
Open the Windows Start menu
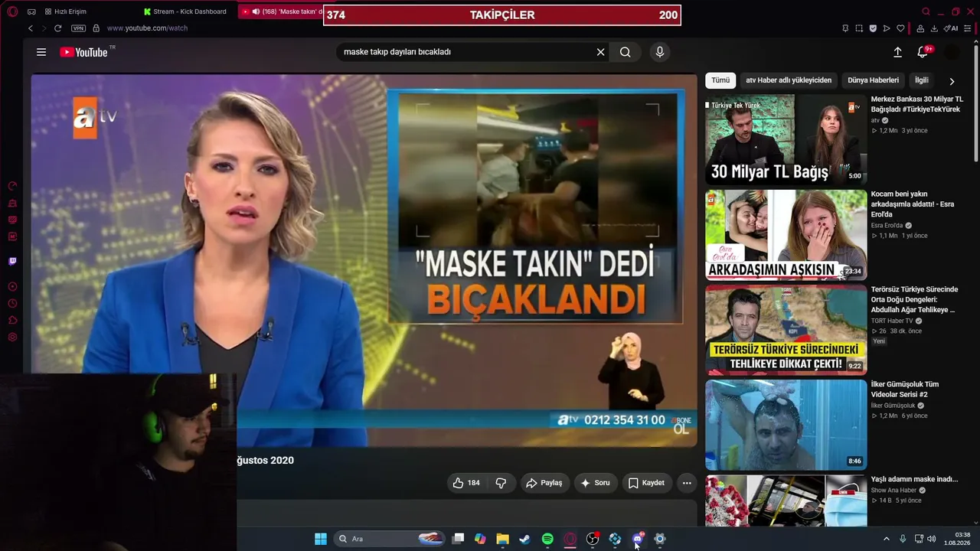321,539
